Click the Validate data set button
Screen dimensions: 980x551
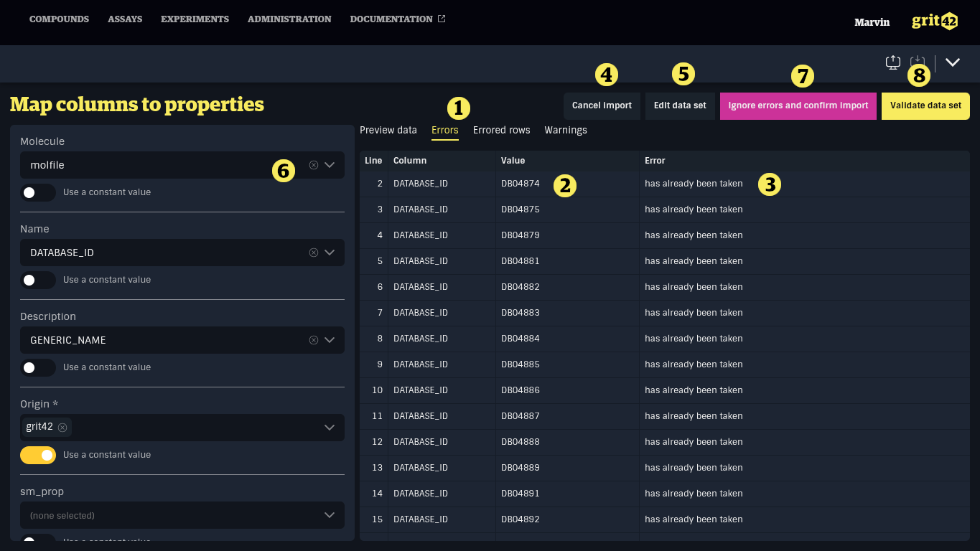coord(925,105)
